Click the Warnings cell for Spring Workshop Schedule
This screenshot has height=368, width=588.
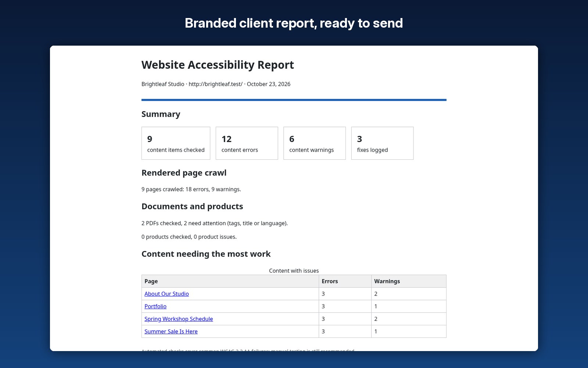click(x=409, y=319)
